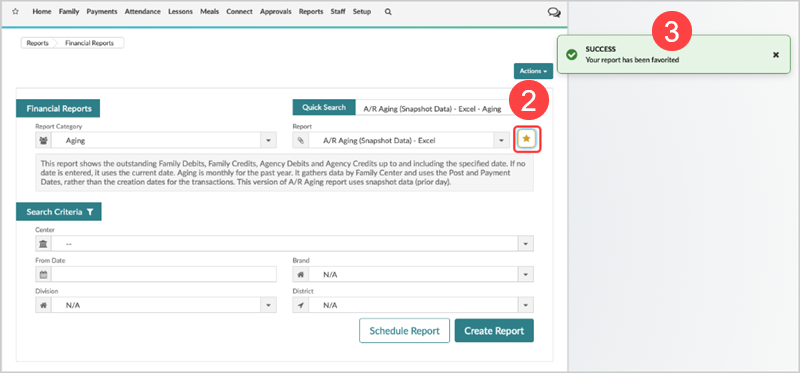Click the Report paperclip icon
The width and height of the screenshot is (800, 373).
point(301,140)
